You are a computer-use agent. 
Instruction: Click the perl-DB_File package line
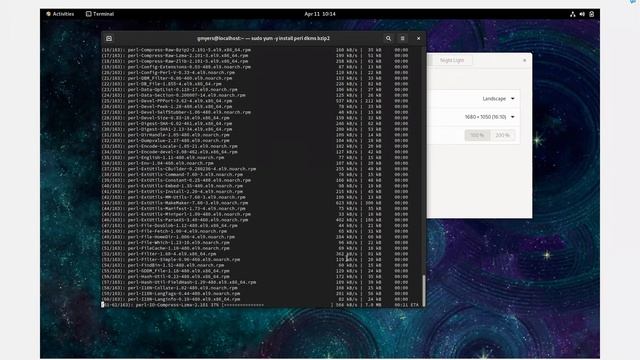255,84
